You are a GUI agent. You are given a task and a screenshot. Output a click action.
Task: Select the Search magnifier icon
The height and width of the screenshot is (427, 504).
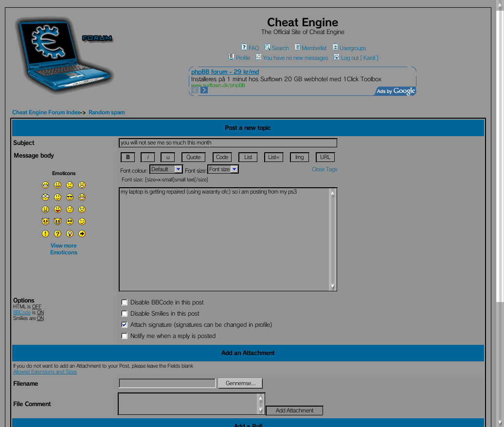tap(267, 47)
